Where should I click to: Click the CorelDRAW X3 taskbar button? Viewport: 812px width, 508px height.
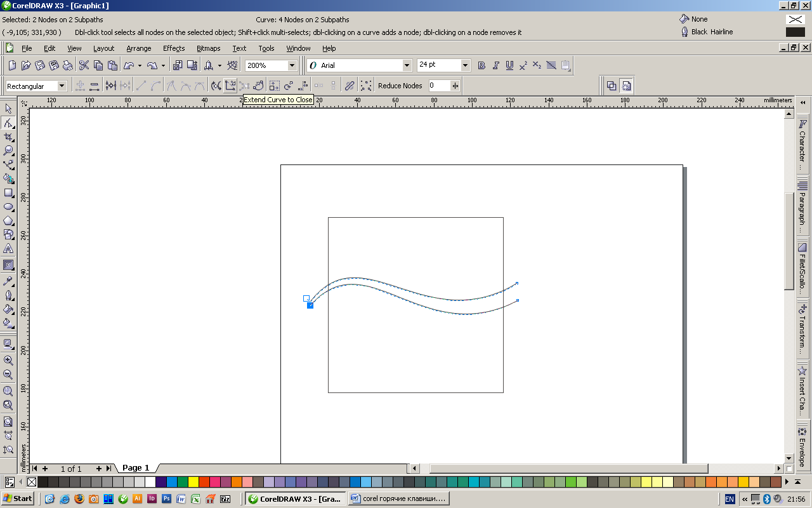pos(295,499)
